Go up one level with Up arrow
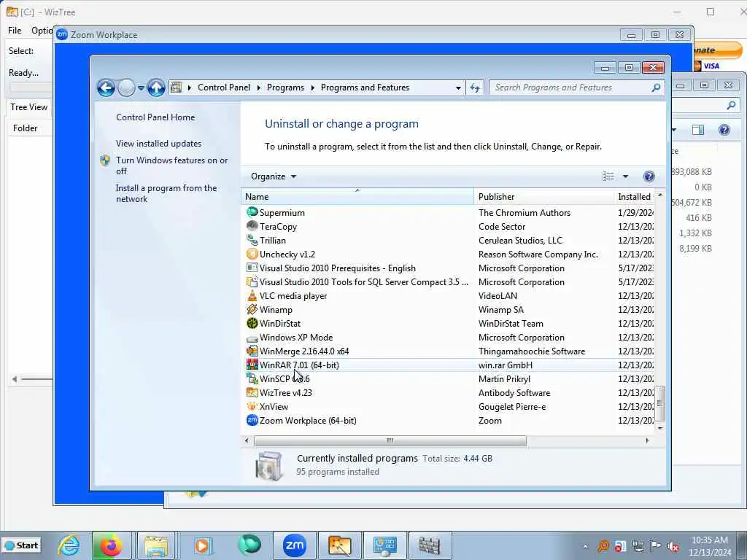The width and height of the screenshot is (747, 560). click(x=156, y=87)
